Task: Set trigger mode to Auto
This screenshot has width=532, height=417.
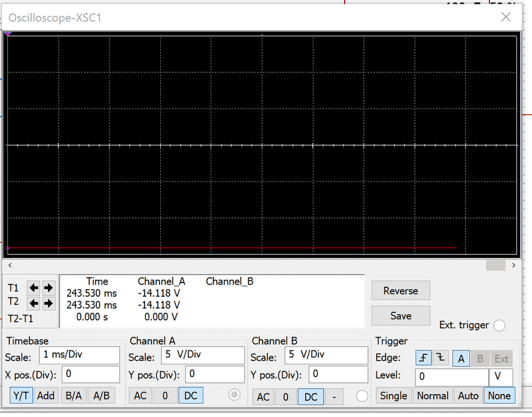Action: tap(468, 396)
